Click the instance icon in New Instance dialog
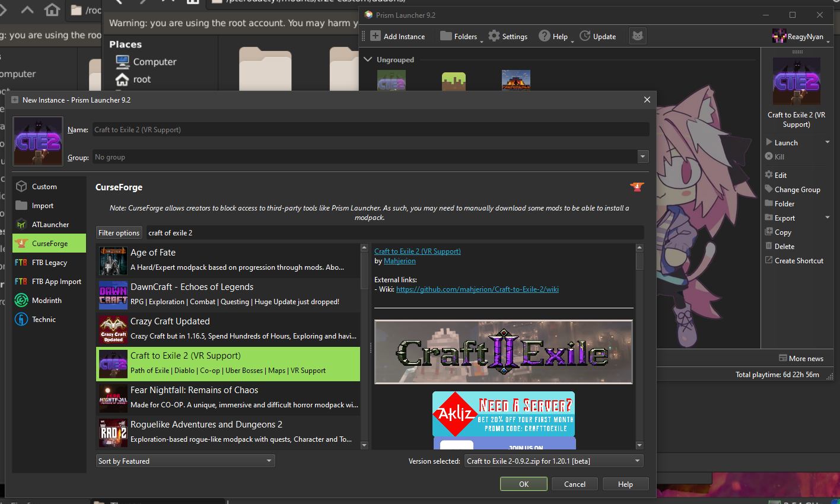Screen dimensions: 840x504 click(x=38, y=141)
